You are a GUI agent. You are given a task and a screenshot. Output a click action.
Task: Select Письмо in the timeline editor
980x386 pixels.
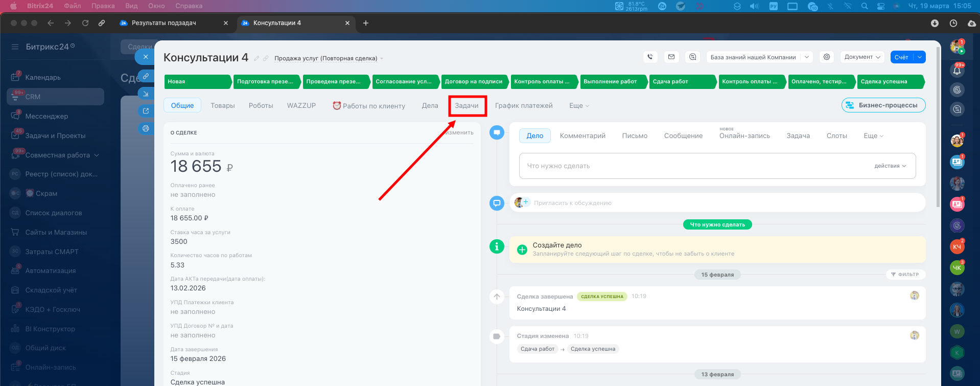pos(635,136)
